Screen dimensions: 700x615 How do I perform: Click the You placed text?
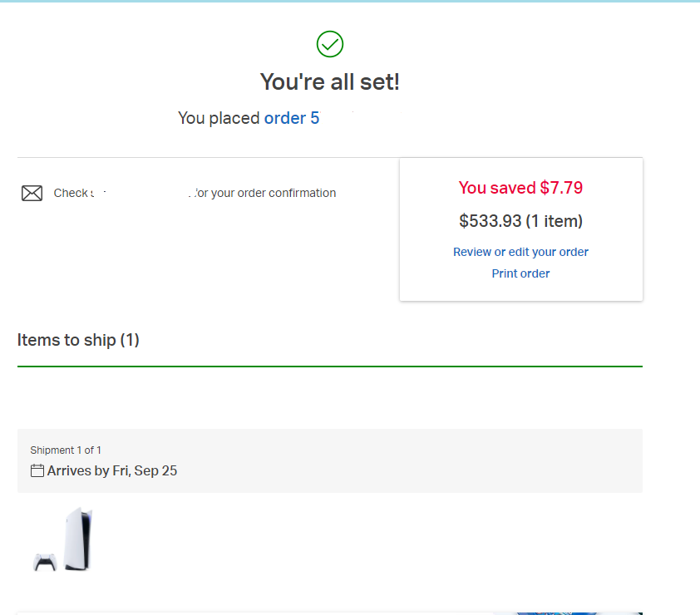[x=219, y=118]
